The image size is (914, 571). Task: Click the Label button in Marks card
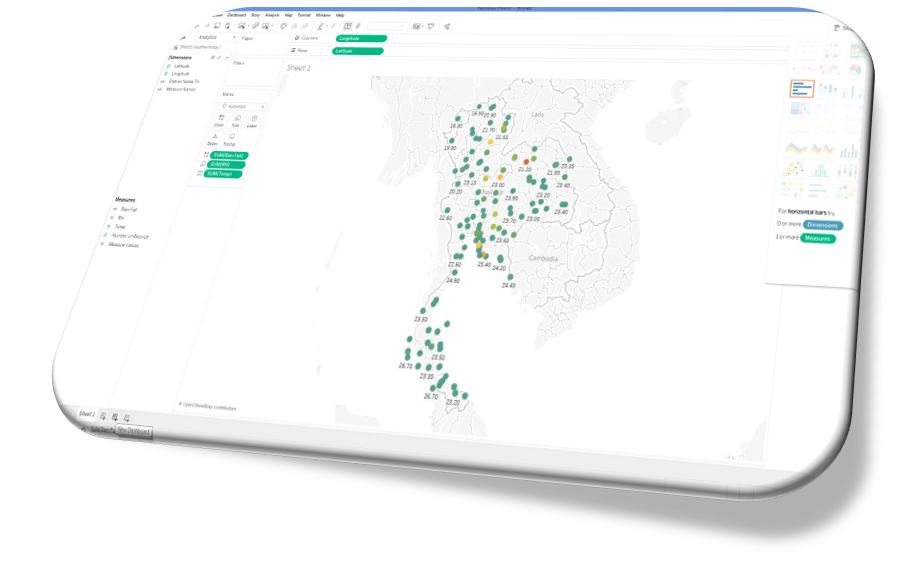[254, 122]
